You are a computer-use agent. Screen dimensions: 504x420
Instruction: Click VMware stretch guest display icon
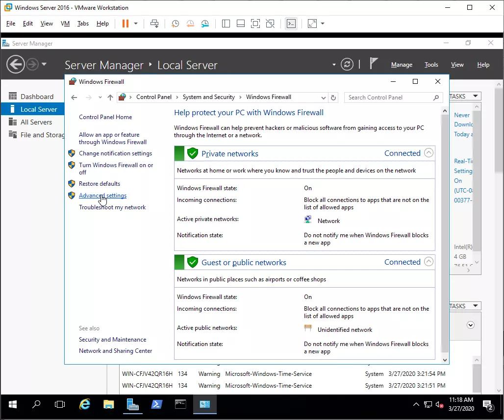(312, 24)
